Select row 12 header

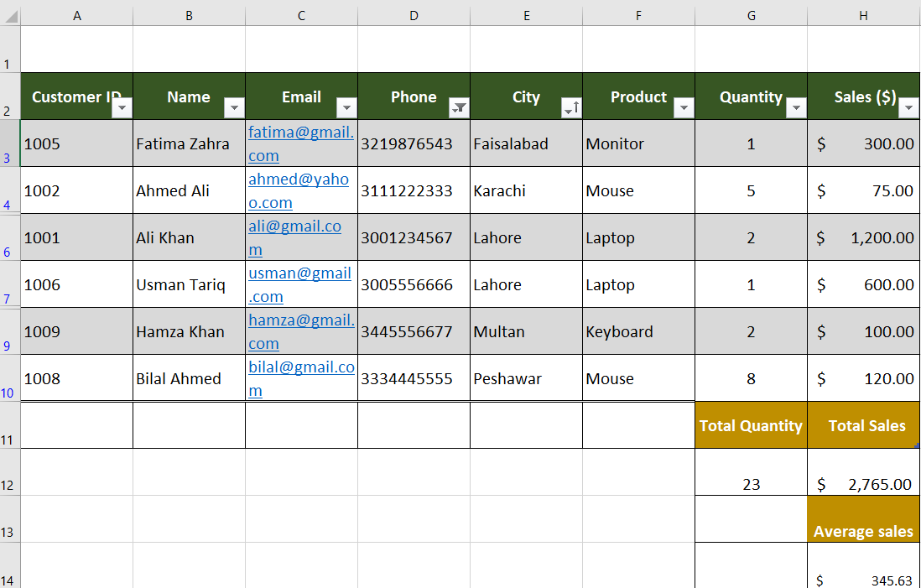(10, 472)
